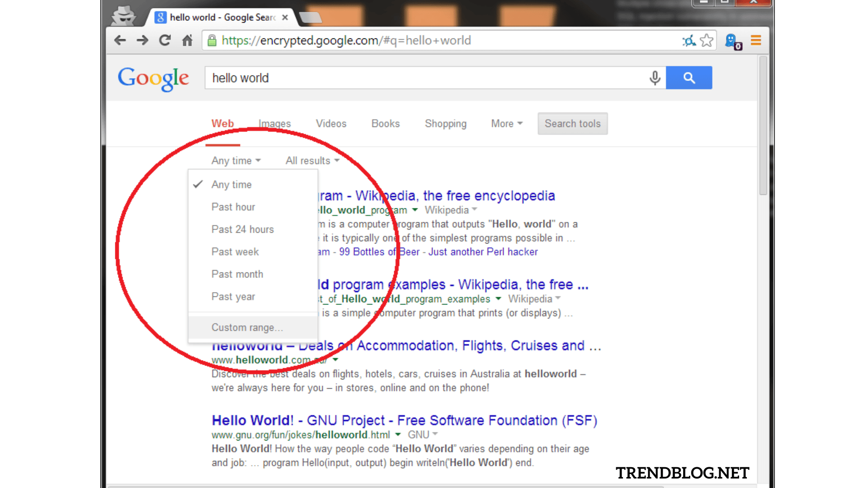This screenshot has height=488, width=868.
Task: Select the checked Any time menu option
Action: coord(253,185)
